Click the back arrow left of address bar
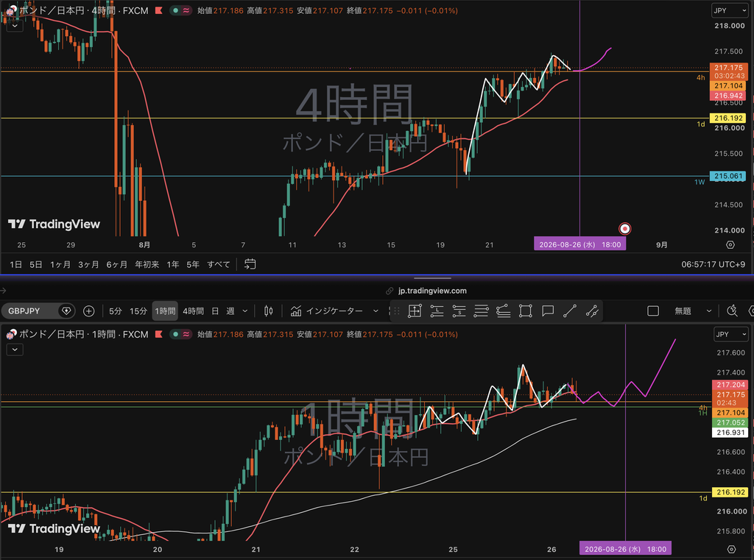 point(4,291)
